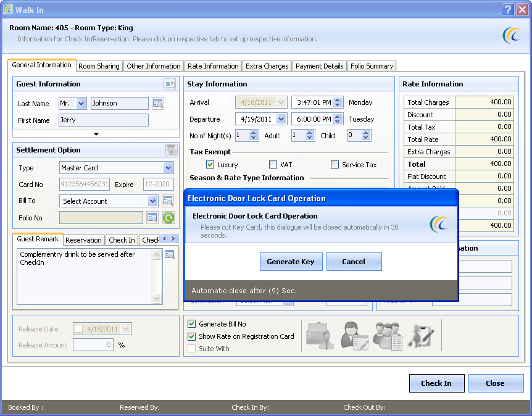Click the Generate Key button
The height and width of the screenshot is (416, 532).
[x=291, y=262]
